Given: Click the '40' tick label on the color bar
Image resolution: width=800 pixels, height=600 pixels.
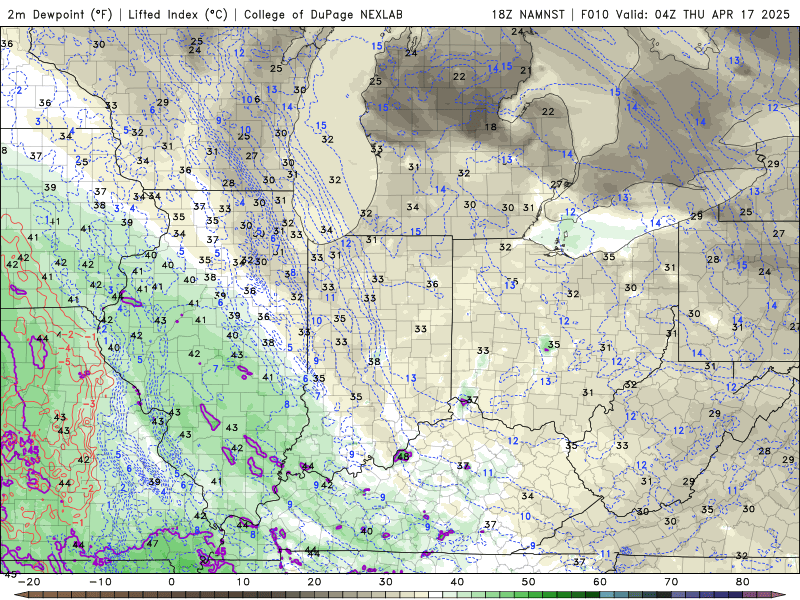Looking at the screenshot, I should pos(457,582).
